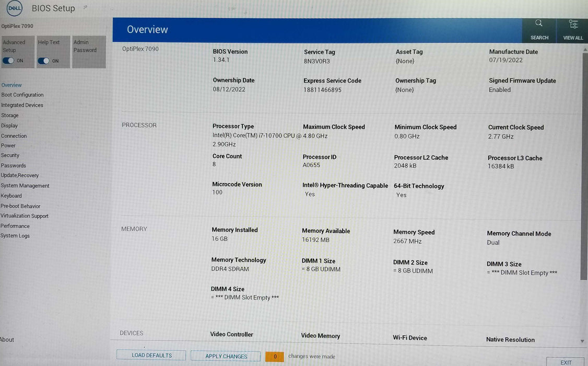This screenshot has width=588, height=366.
Task: Click the Memory Speed value 2667 MHz
Action: click(x=407, y=241)
